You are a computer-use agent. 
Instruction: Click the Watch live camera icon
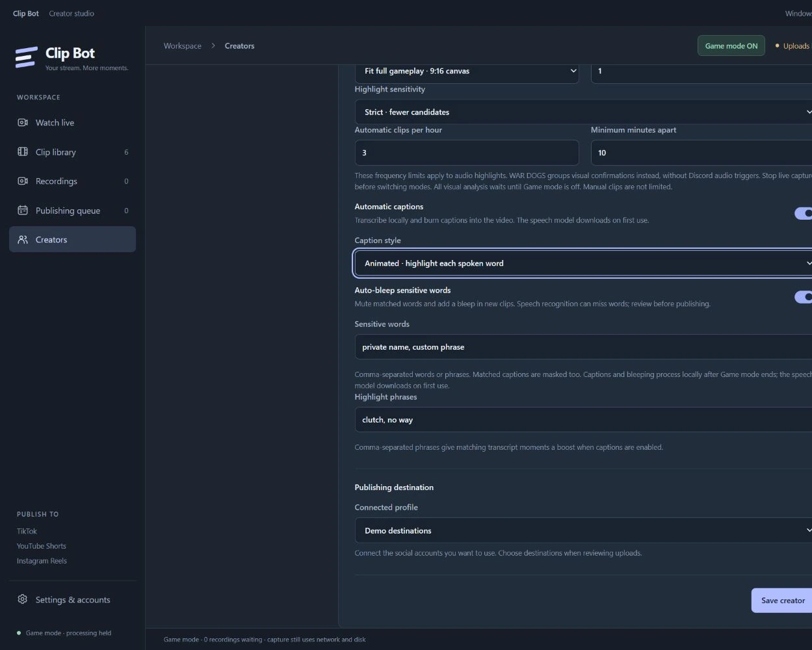coord(23,122)
